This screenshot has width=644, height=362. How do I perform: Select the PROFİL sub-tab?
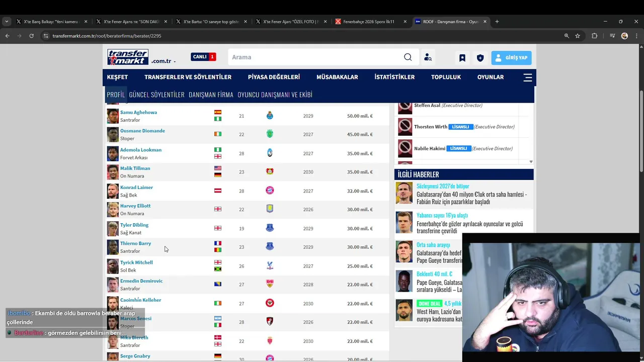coord(116,95)
